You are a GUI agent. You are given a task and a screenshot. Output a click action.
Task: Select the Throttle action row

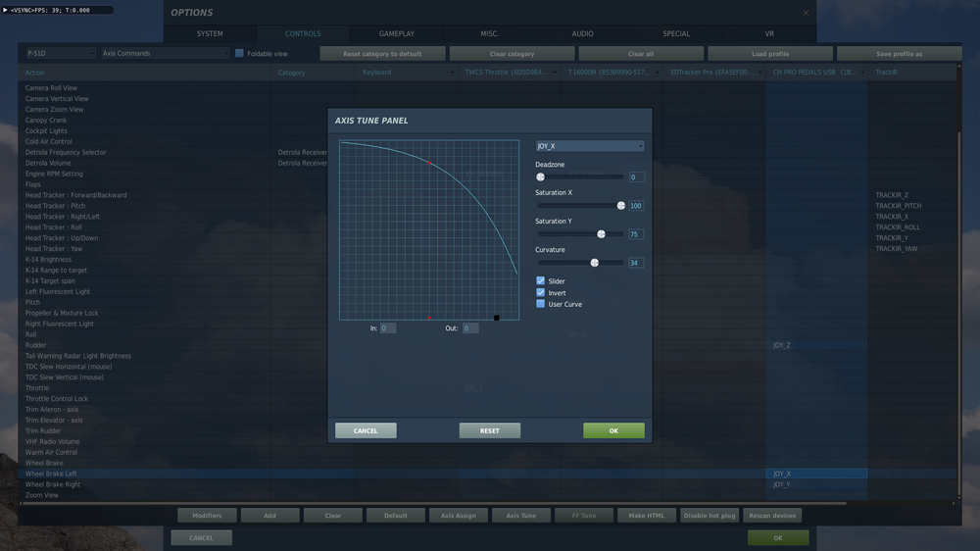pos(487,388)
